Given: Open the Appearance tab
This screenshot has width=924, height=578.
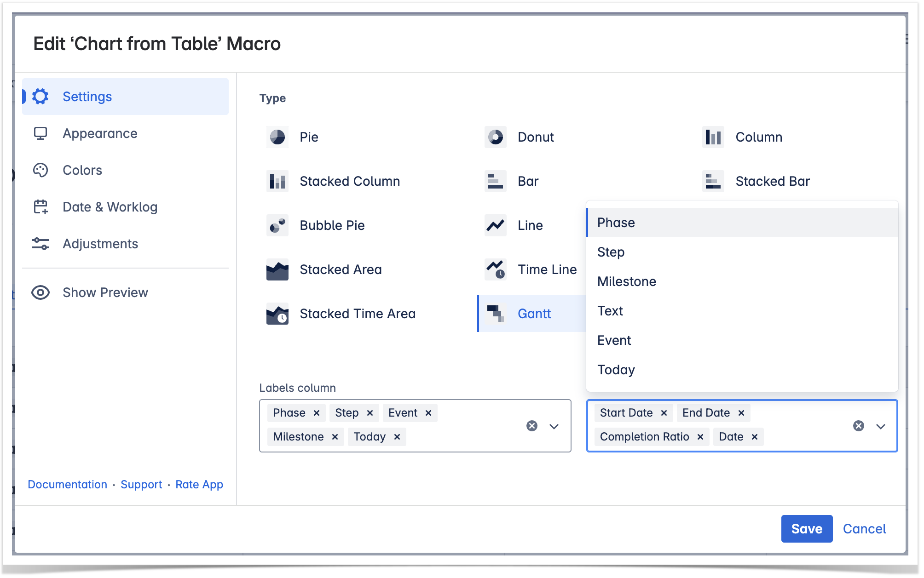Looking at the screenshot, I should 100,133.
